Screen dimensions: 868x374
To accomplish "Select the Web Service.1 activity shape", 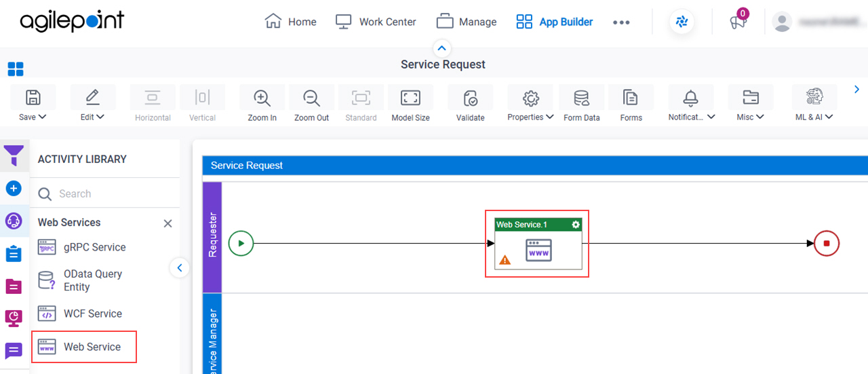I will [538, 243].
